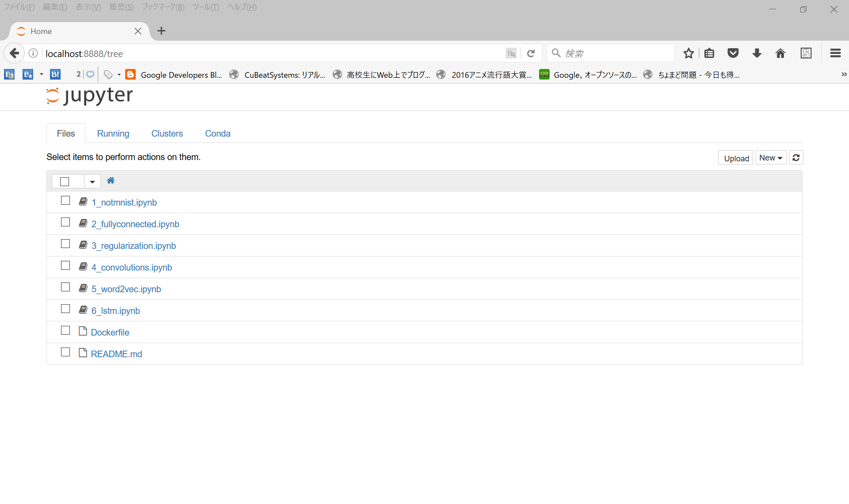Viewport: 849px width, 504px height.
Task: Open the Firefox hamburger menu
Action: (835, 53)
